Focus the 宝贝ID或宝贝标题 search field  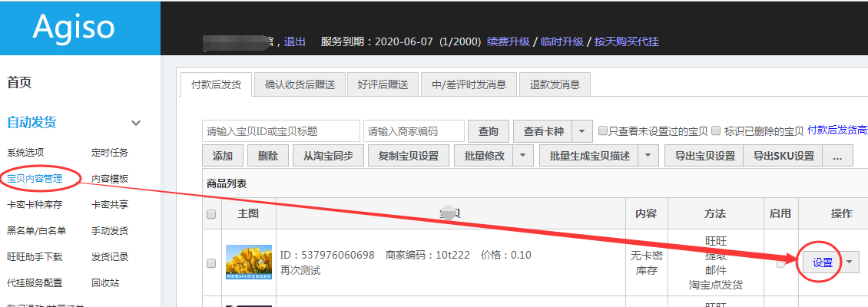click(281, 131)
